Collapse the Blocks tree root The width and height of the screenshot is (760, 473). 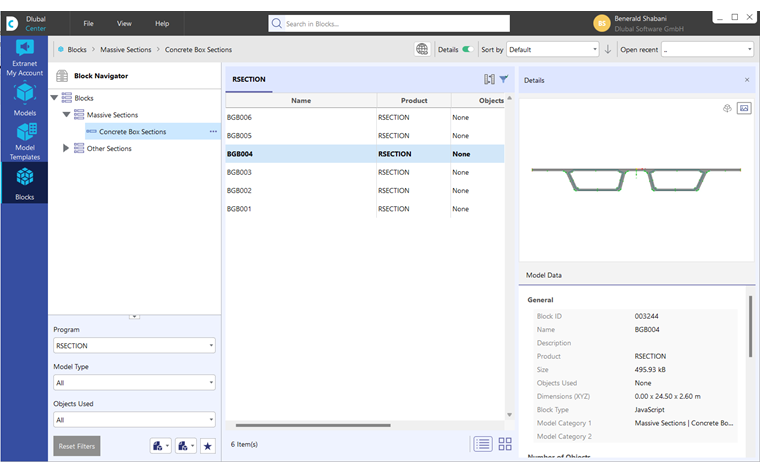[x=54, y=98]
